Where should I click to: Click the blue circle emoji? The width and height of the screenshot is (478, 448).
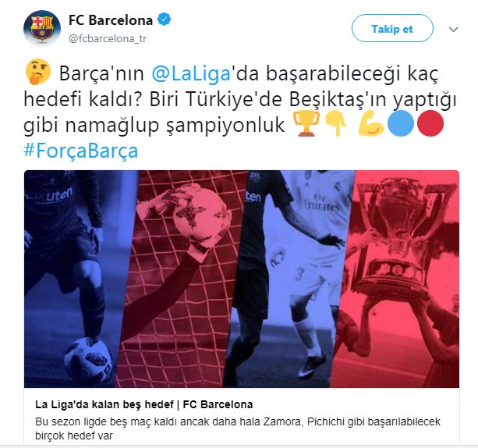click(401, 123)
